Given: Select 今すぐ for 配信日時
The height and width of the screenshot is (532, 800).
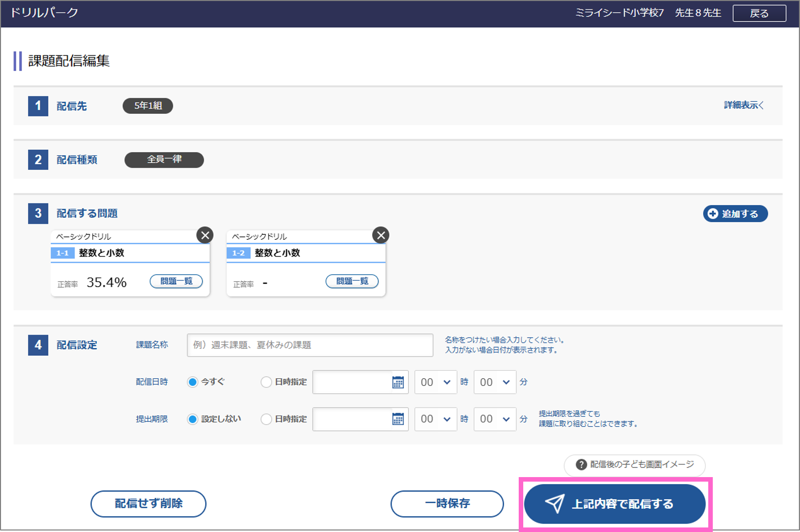Looking at the screenshot, I should tap(192, 382).
